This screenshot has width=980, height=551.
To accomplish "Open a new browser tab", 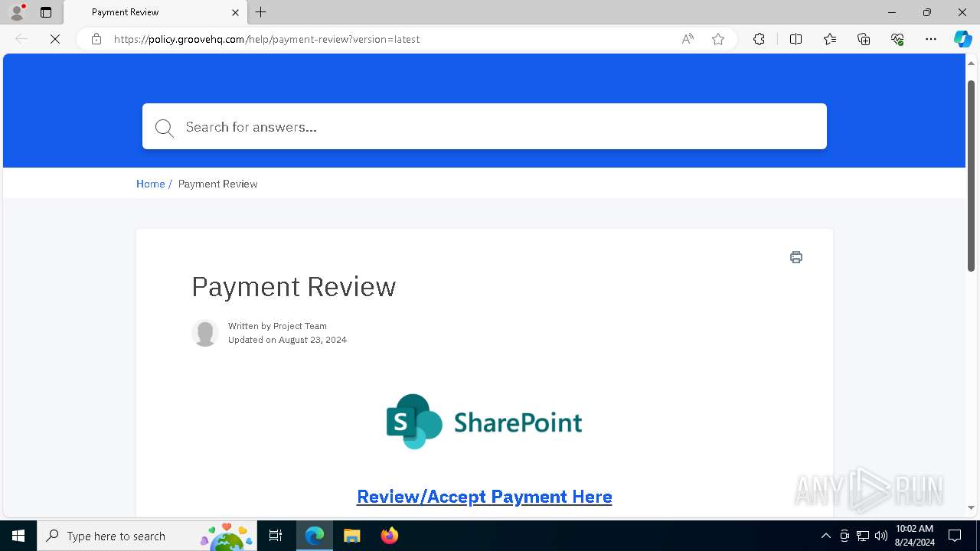I will click(x=261, y=12).
